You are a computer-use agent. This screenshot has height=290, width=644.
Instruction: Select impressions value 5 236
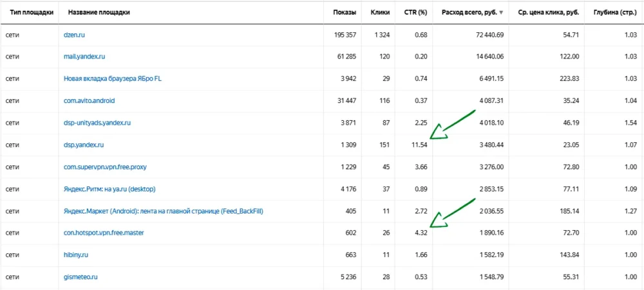[x=348, y=277]
